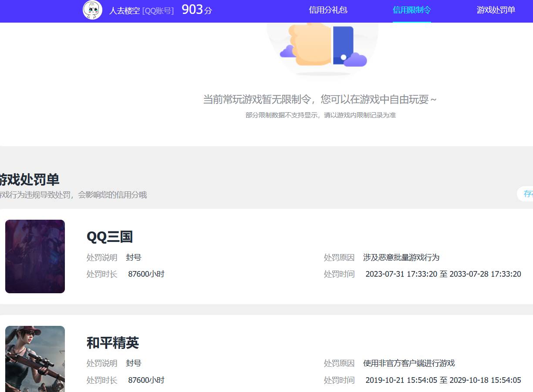Click 和平精英 处罚原因 label

pyautogui.click(x=339, y=363)
